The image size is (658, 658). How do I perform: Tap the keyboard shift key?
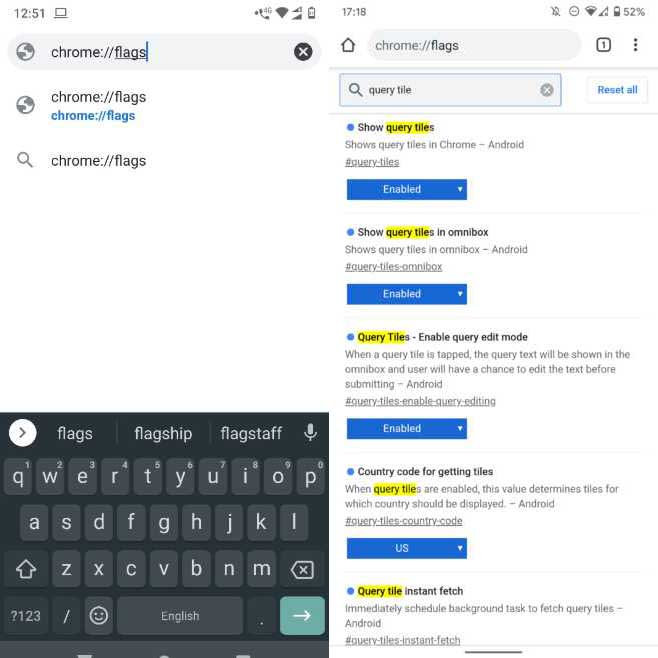tap(26, 569)
